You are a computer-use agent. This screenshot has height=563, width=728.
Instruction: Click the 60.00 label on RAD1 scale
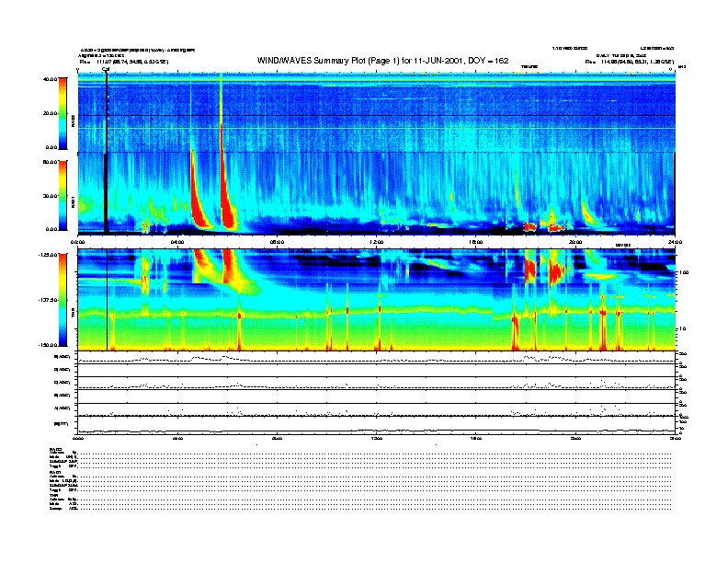[x=50, y=162]
